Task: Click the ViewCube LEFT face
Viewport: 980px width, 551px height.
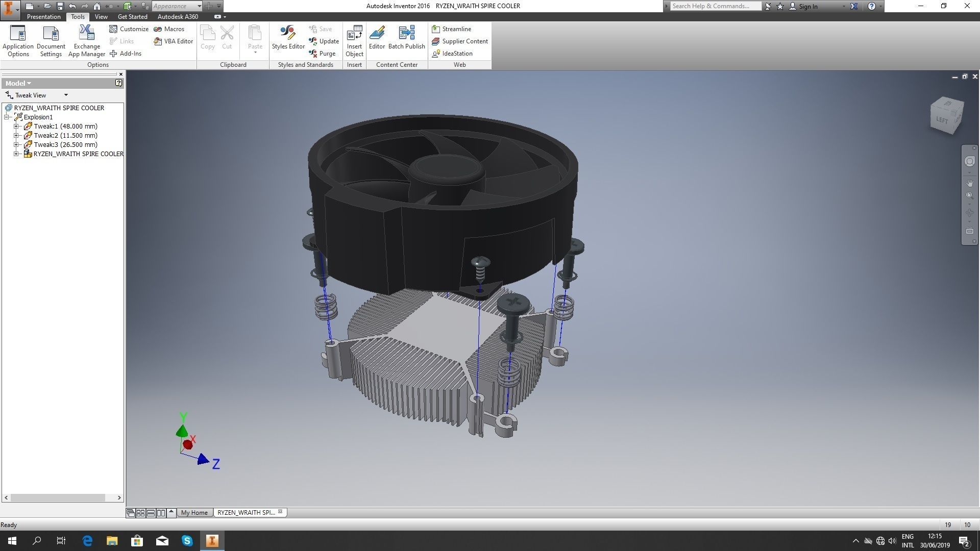Action: click(942, 121)
